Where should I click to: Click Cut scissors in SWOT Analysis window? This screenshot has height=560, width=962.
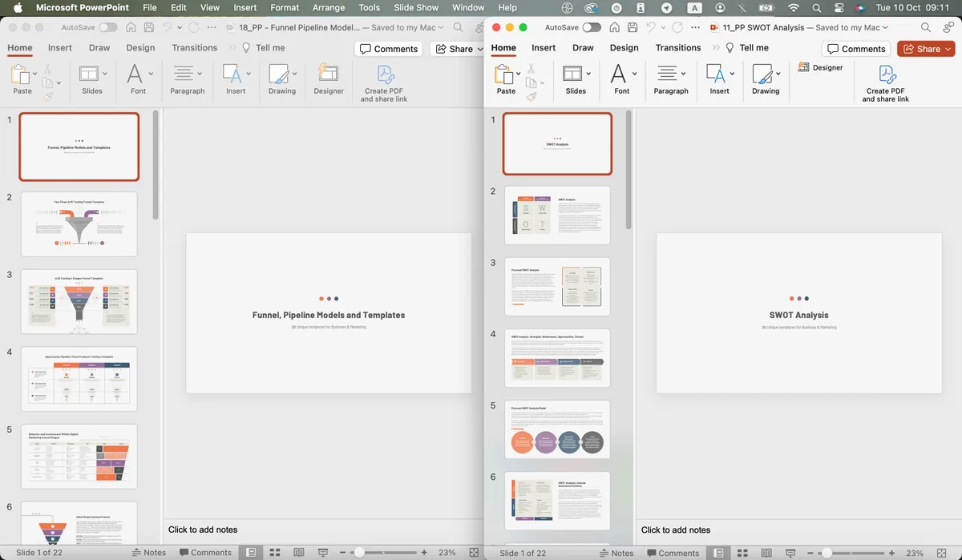point(531,69)
